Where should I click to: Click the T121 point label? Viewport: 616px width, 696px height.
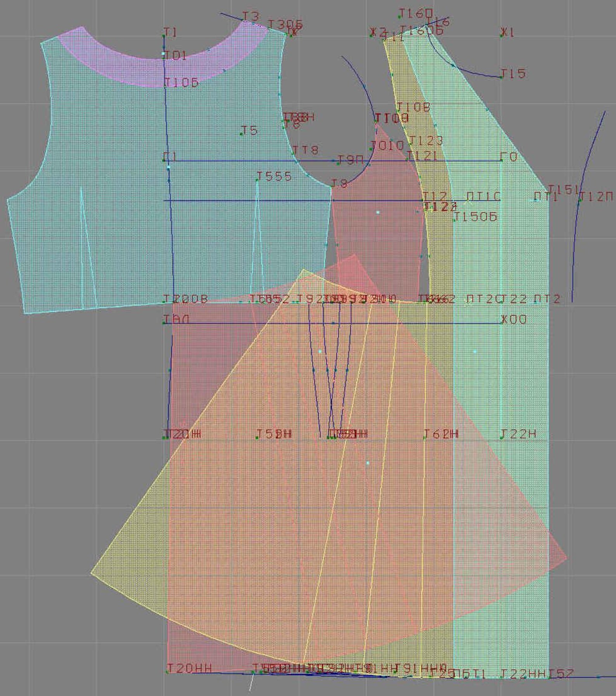coord(422,156)
